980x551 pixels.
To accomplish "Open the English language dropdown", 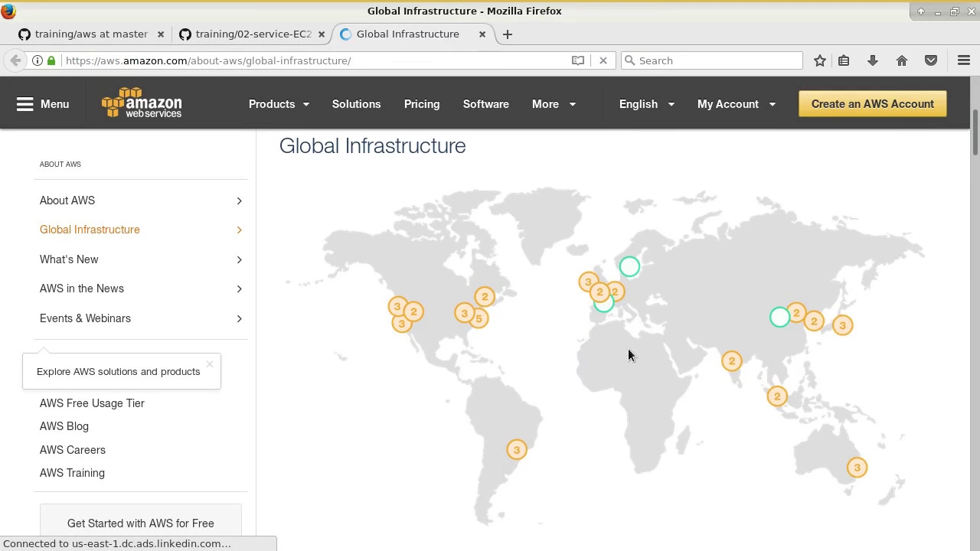I will pos(647,104).
